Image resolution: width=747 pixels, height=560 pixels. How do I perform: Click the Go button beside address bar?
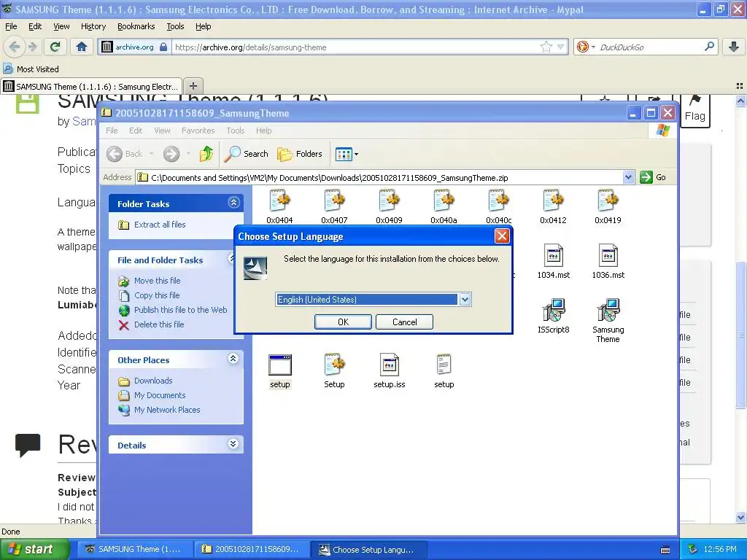coord(654,177)
